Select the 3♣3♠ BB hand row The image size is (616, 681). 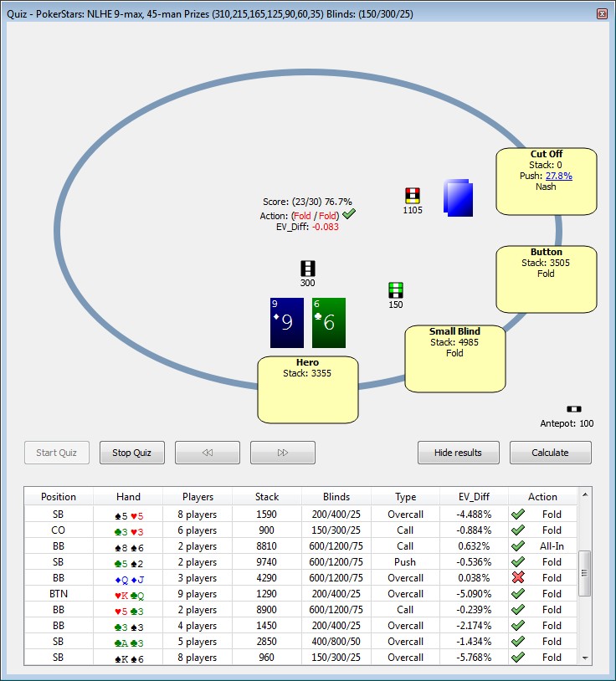(x=301, y=626)
